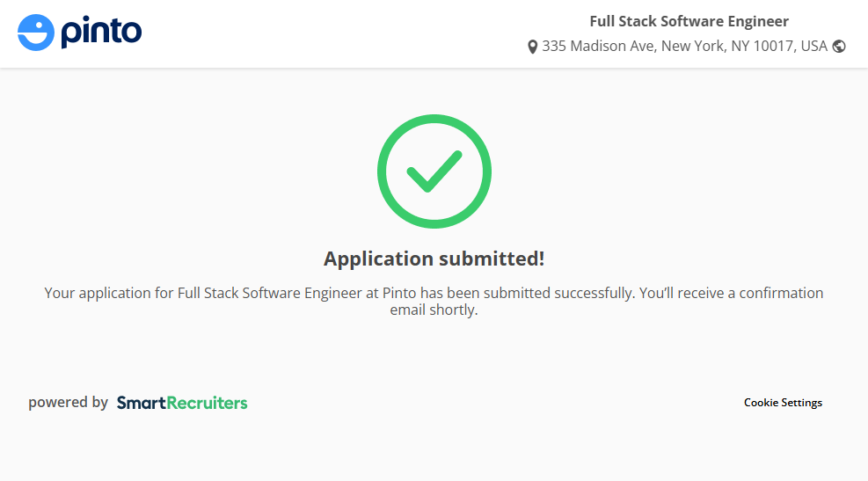868x481 pixels.
Task: Click the "email shortly." line of the message
Action: [434, 310]
